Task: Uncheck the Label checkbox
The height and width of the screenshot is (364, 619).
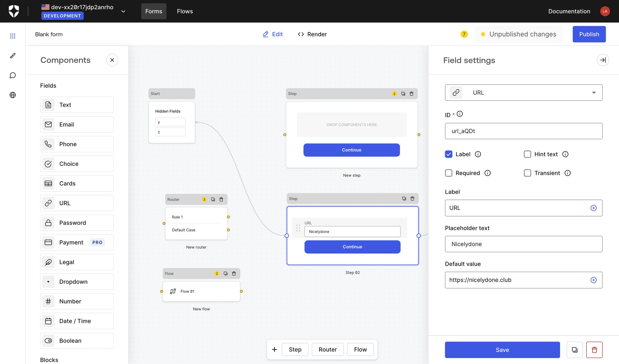Action: tap(449, 154)
